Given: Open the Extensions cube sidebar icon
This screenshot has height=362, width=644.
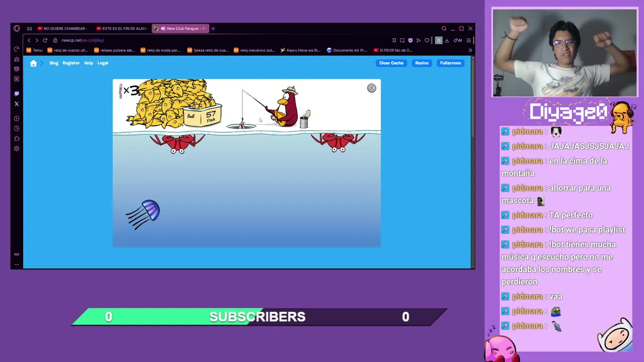Looking at the screenshot, I should pyautogui.click(x=17, y=139).
